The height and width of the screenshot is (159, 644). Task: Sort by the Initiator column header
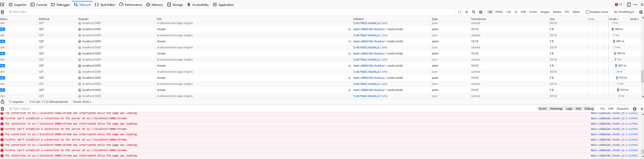(391, 19)
